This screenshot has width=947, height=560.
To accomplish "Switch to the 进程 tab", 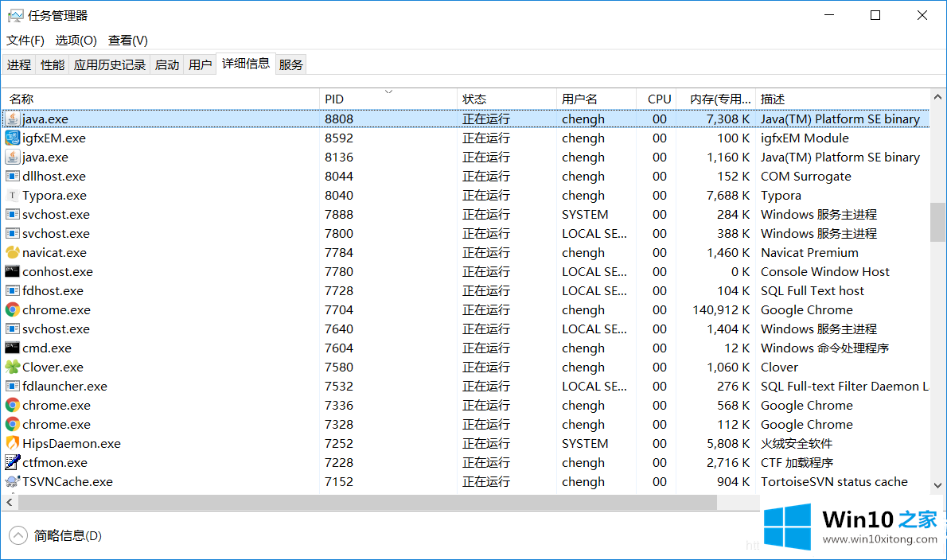I will [x=19, y=64].
